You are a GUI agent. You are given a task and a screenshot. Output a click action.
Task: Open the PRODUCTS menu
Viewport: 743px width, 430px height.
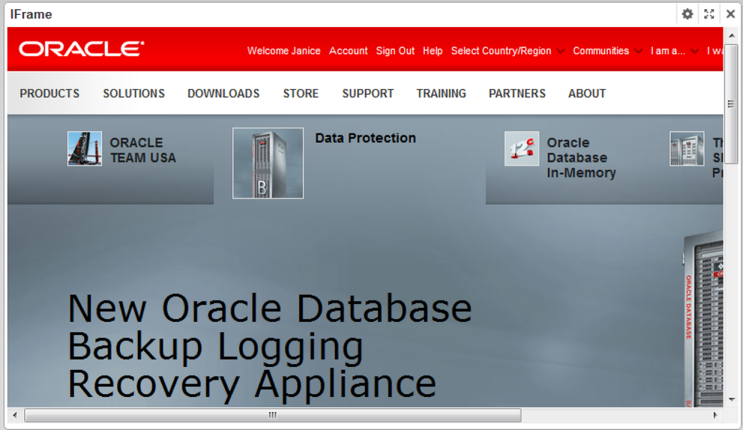(49, 93)
